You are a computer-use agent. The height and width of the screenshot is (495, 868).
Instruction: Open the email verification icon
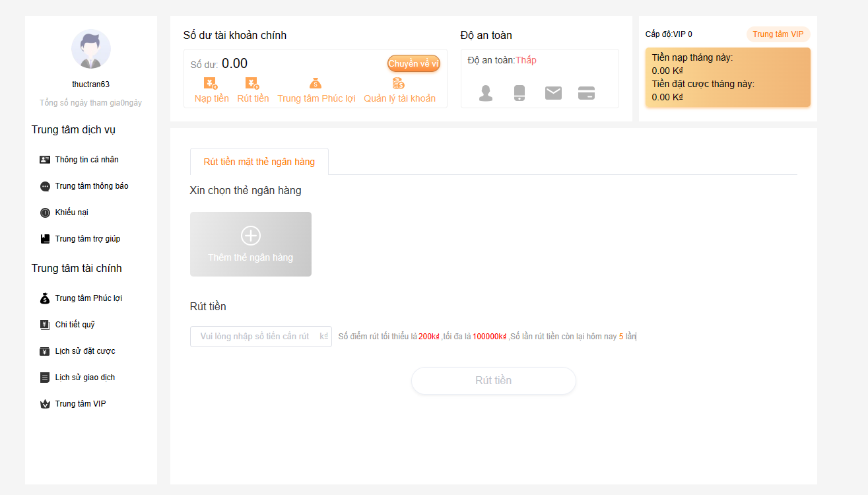click(553, 93)
